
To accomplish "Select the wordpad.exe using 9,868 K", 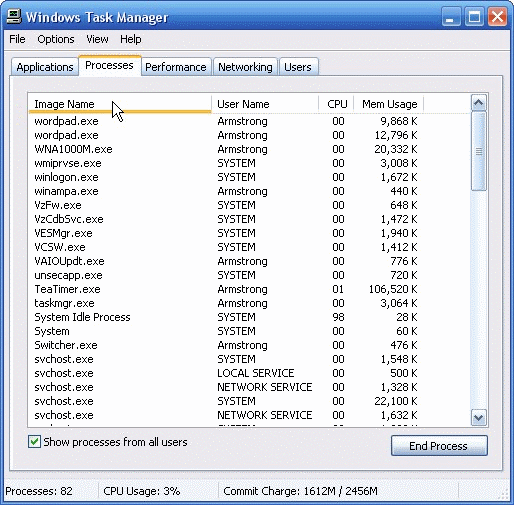I will coord(250,121).
